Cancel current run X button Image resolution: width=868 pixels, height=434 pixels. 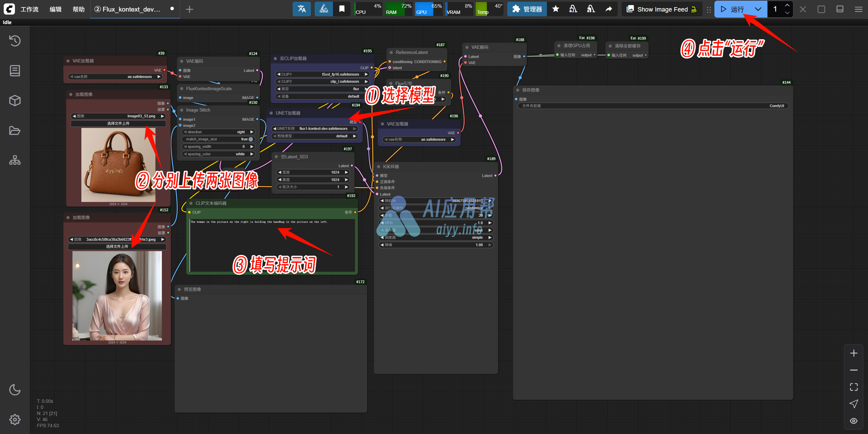(803, 9)
